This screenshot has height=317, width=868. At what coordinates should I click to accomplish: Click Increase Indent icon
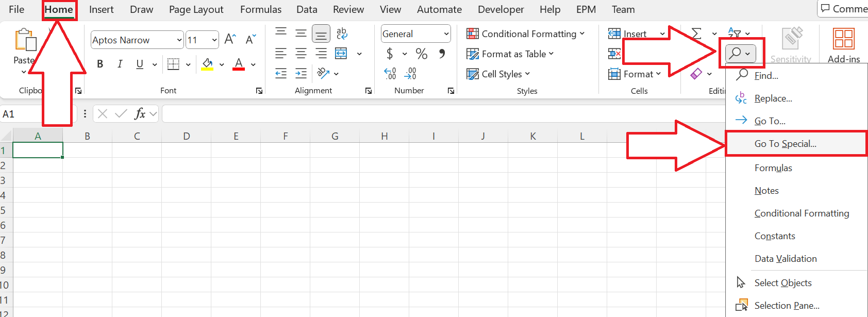coord(301,73)
